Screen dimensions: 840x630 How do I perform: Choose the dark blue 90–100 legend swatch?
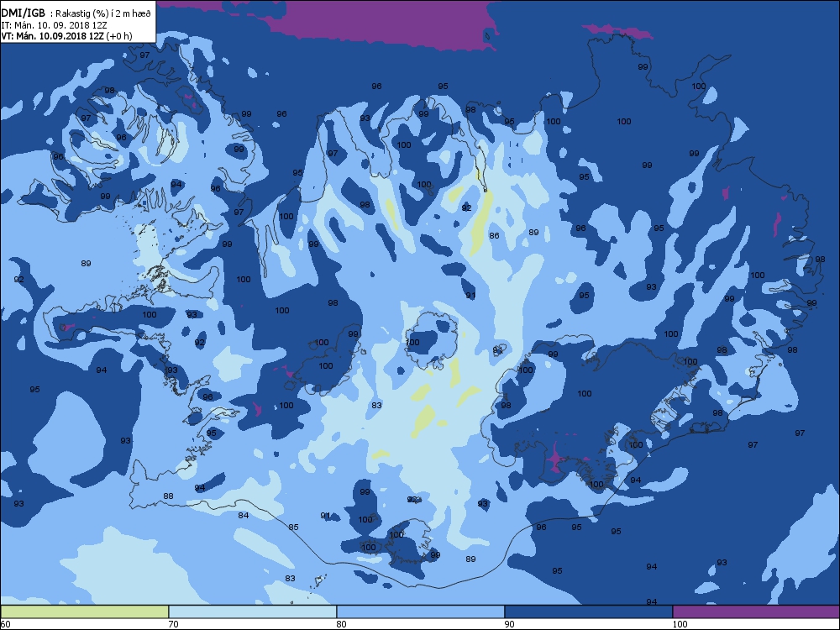[x=588, y=612]
